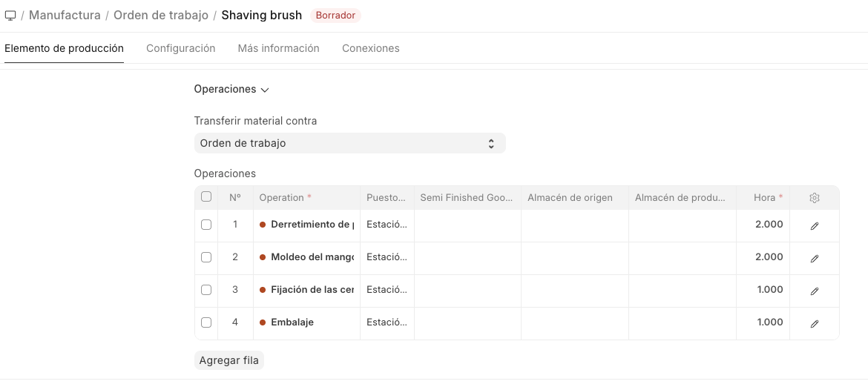Navigate to Manufactura in the breadcrumb
The width and height of the screenshot is (868, 384).
click(x=65, y=16)
